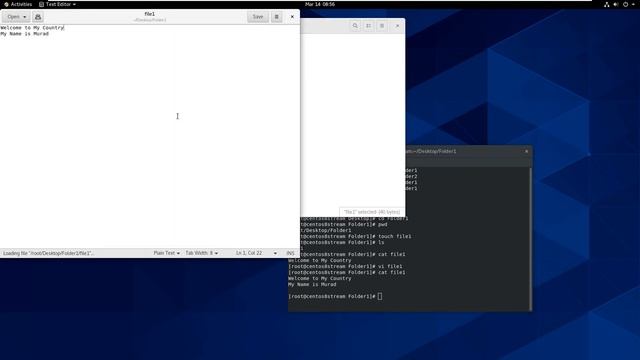Open the Tab Width: 8 dropdown
The image size is (640, 360).
coord(202,253)
